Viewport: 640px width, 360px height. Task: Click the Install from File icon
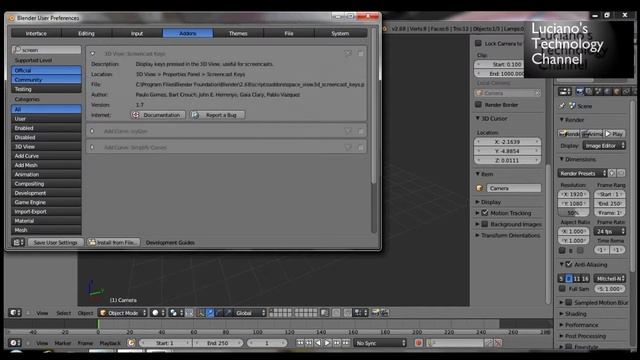pyautogui.click(x=92, y=242)
